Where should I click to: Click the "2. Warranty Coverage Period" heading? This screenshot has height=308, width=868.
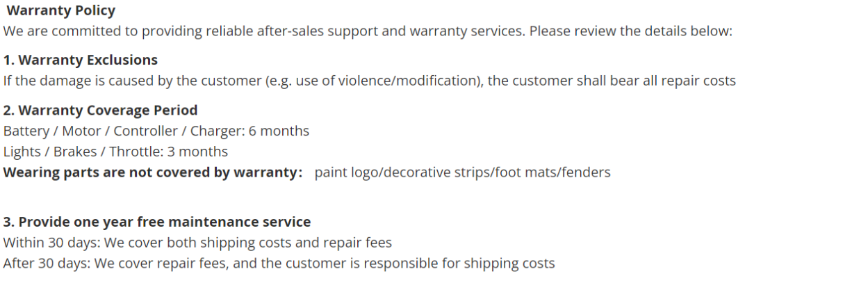(100, 110)
